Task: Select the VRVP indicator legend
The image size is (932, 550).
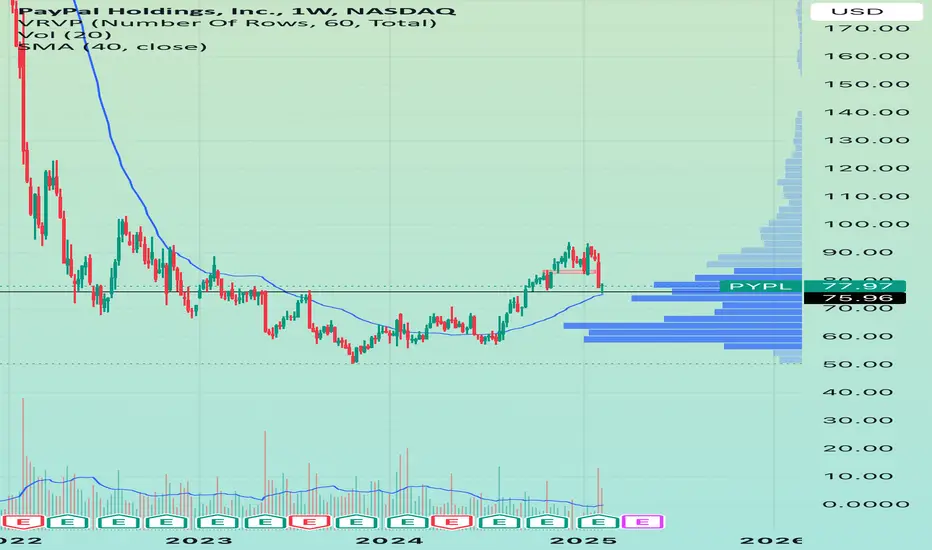Action: pos(228,23)
